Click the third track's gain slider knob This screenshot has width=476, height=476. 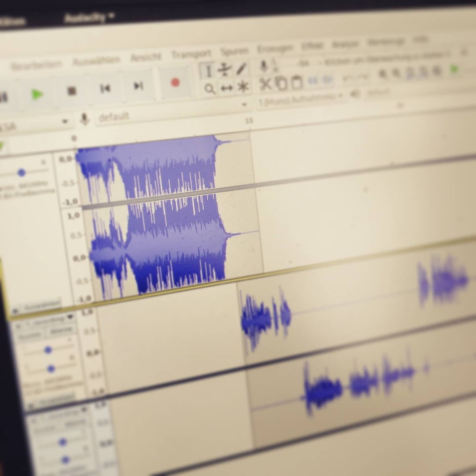pos(63,442)
